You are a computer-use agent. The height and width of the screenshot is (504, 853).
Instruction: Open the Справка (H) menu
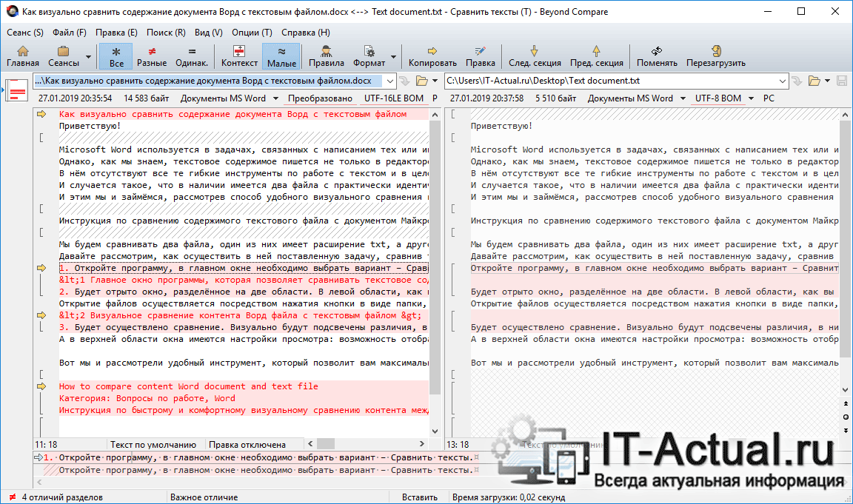click(x=306, y=33)
